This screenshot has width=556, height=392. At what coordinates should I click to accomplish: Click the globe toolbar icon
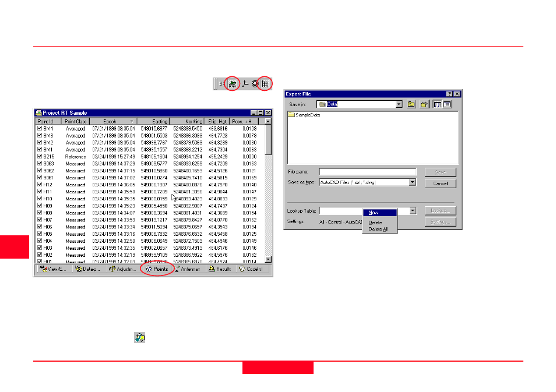coord(255,84)
